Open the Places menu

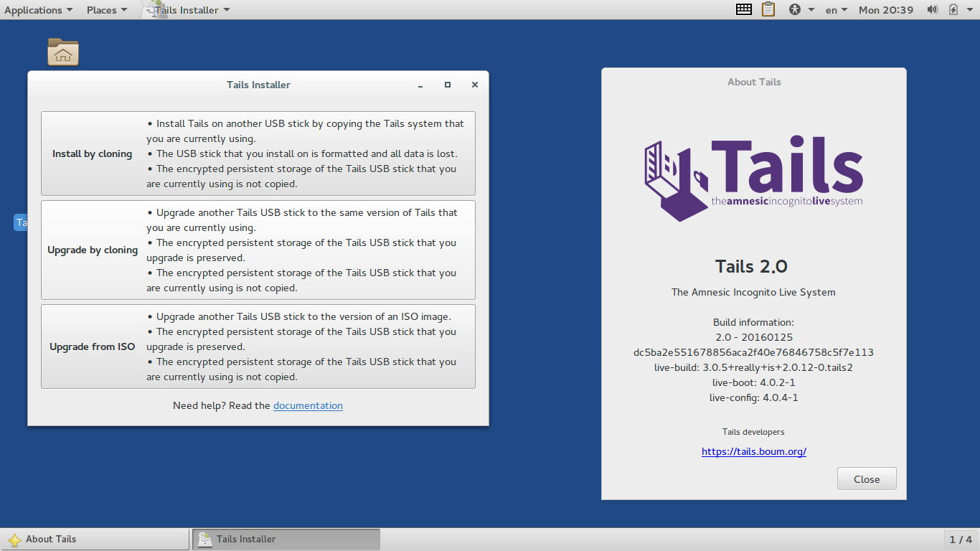pyautogui.click(x=107, y=10)
